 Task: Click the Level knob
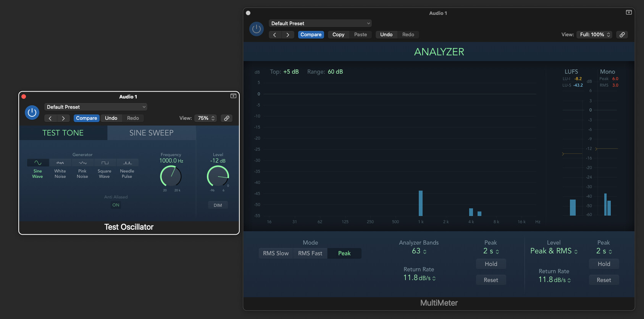[218, 176]
